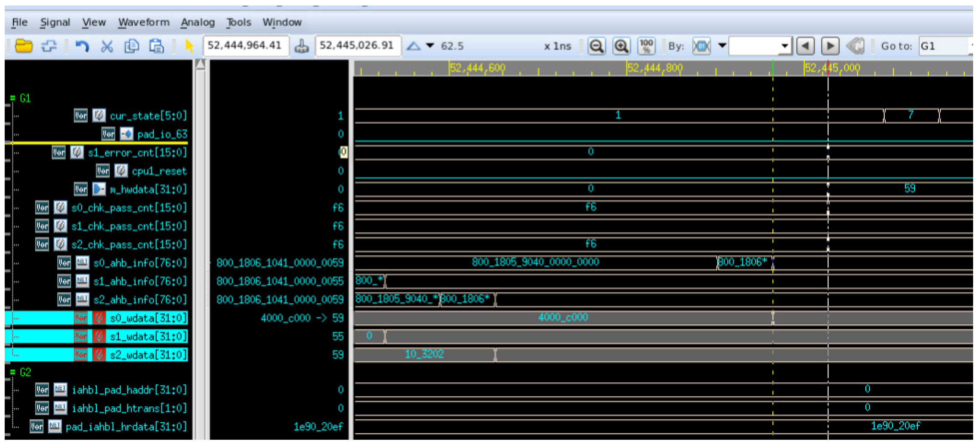Click the signal type icon beside cur_state[5:0]
This screenshot has height=445, width=980.
click(x=99, y=115)
